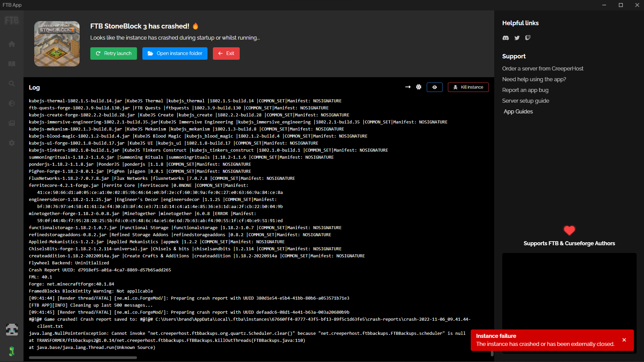Image resolution: width=644 pixels, height=362 pixels.
Task: Open the Discord link icon
Action: click(x=506, y=38)
